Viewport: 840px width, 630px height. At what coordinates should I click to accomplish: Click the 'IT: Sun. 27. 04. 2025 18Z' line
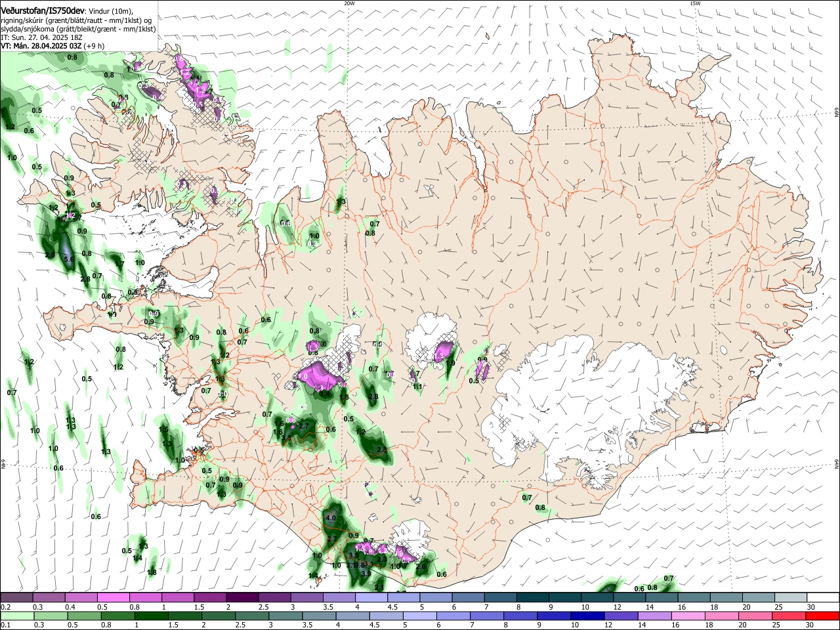[x=41, y=37]
